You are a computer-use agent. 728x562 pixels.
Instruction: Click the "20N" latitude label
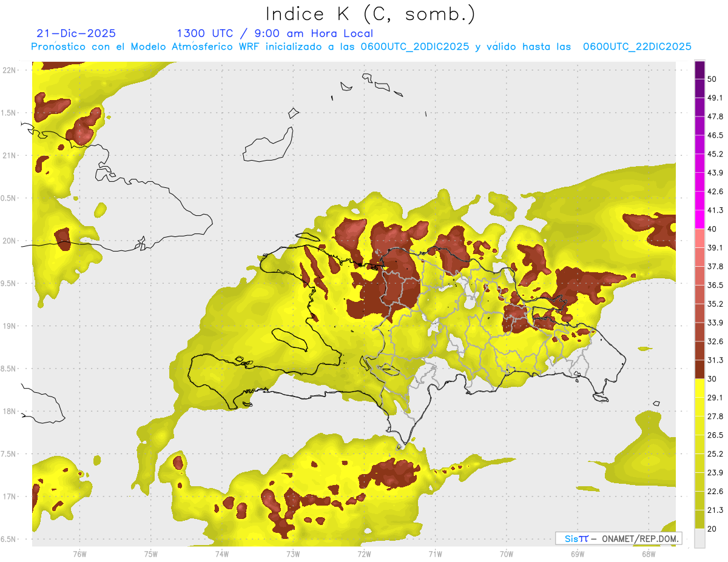click(x=10, y=241)
